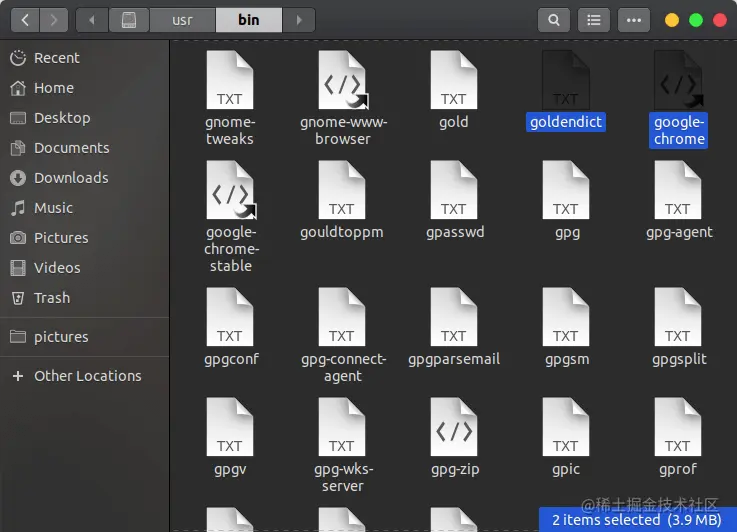The image size is (737, 532).
Task: Toggle list view layout button
Action: (x=594, y=20)
